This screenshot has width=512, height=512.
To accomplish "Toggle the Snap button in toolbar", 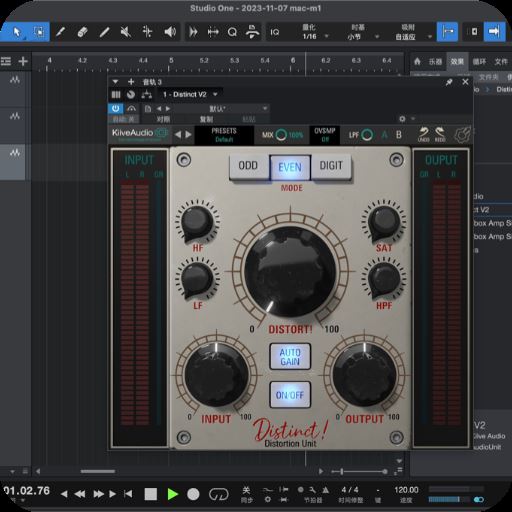I will [x=447, y=32].
